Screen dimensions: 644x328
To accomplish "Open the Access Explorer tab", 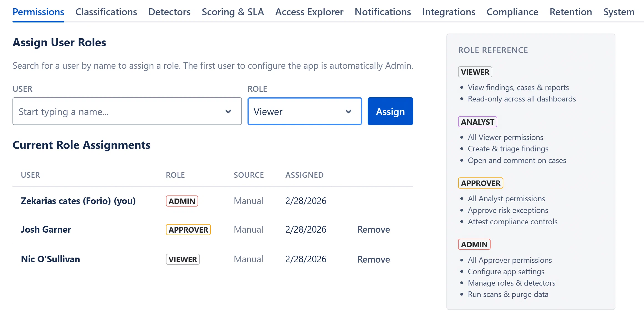I will pyautogui.click(x=309, y=12).
